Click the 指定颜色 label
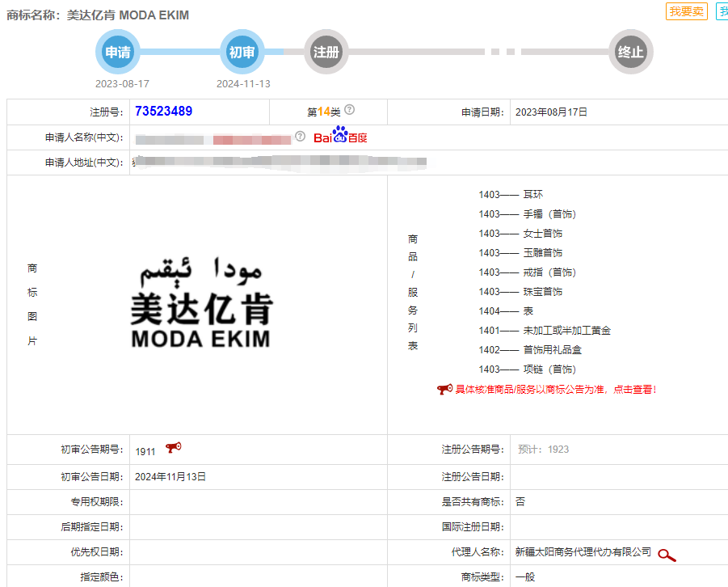728x587 pixels. click(x=102, y=577)
